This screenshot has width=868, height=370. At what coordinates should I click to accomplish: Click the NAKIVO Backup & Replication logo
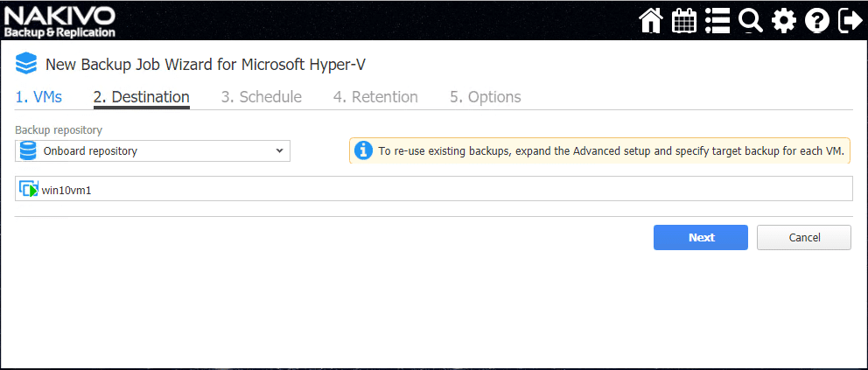[x=59, y=20]
